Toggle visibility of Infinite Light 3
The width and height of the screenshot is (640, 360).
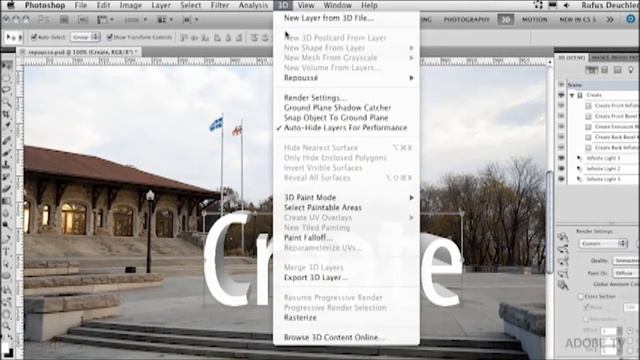point(561,179)
